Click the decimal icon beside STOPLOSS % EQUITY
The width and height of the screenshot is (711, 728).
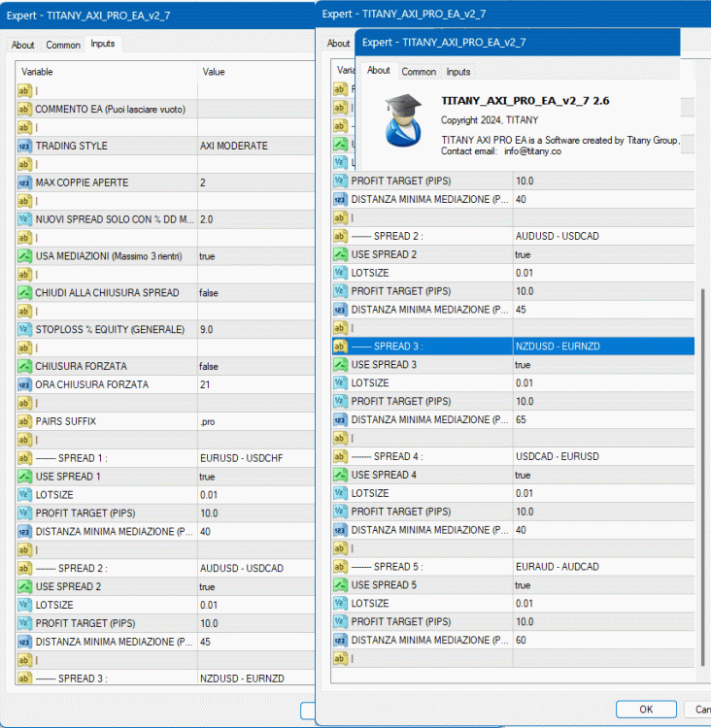coord(24,330)
